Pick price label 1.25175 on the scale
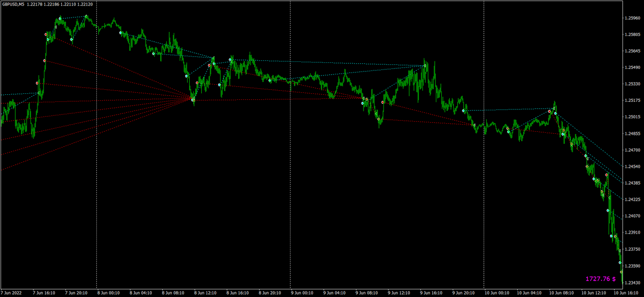The image size is (644, 297). pos(633,101)
